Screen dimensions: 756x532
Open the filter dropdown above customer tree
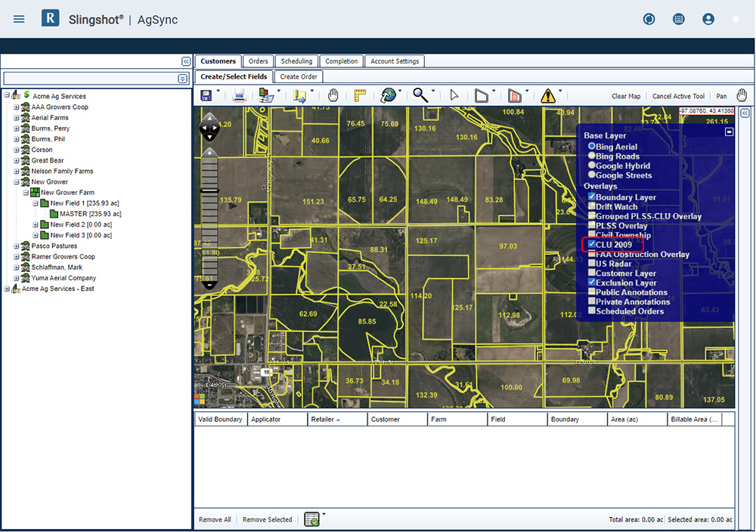pos(182,78)
